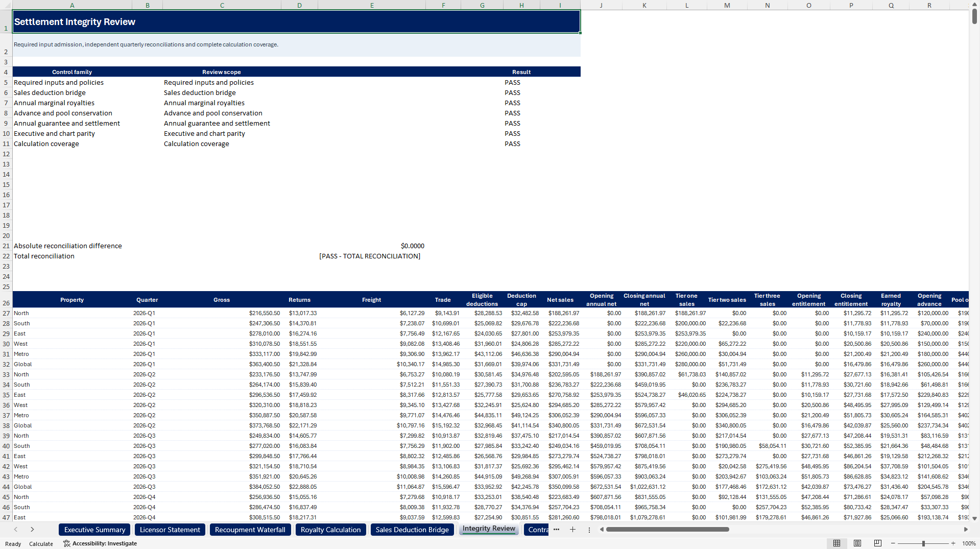Select column J header
Image resolution: width=980 pixels, height=549 pixels.
pos(601,5)
